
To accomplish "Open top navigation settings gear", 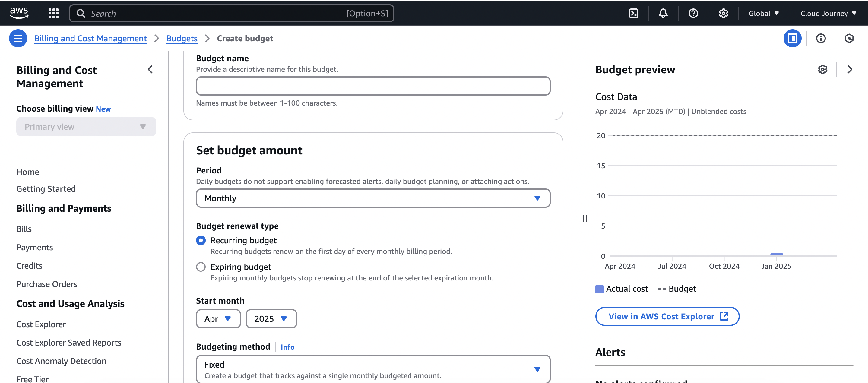I will (723, 13).
